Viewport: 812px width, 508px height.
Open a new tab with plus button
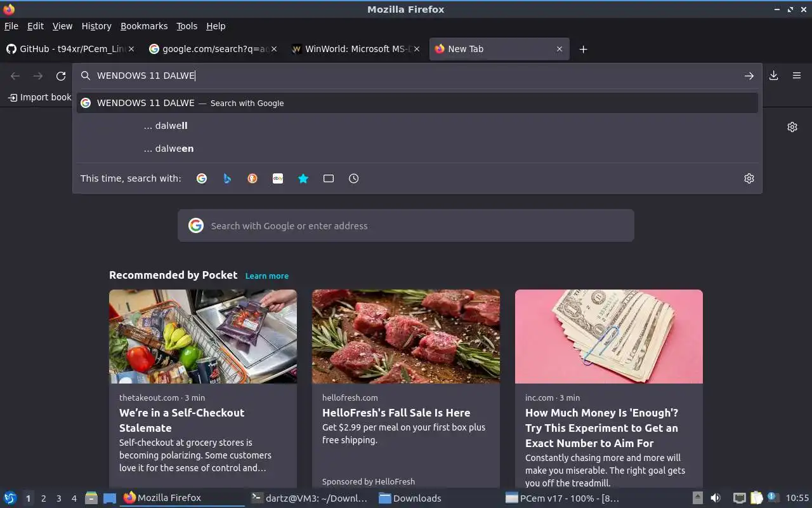[x=584, y=49]
